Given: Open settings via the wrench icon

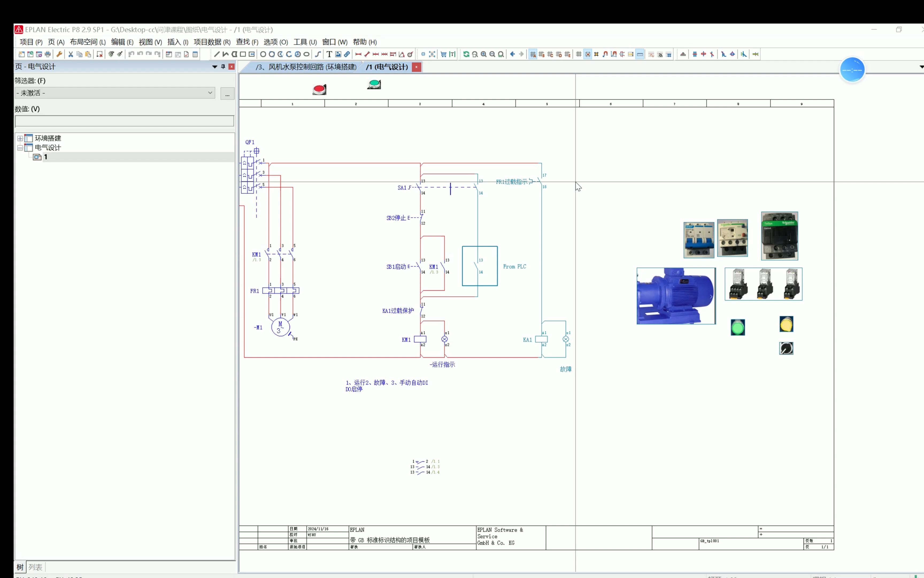Looking at the screenshot, I should pyautogui.click(x=59, y=54).
